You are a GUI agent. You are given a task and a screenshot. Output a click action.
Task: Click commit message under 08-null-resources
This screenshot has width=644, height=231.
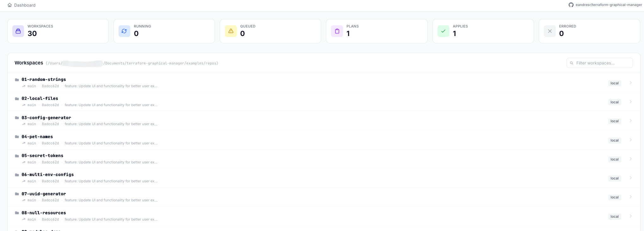click(111, 219)
